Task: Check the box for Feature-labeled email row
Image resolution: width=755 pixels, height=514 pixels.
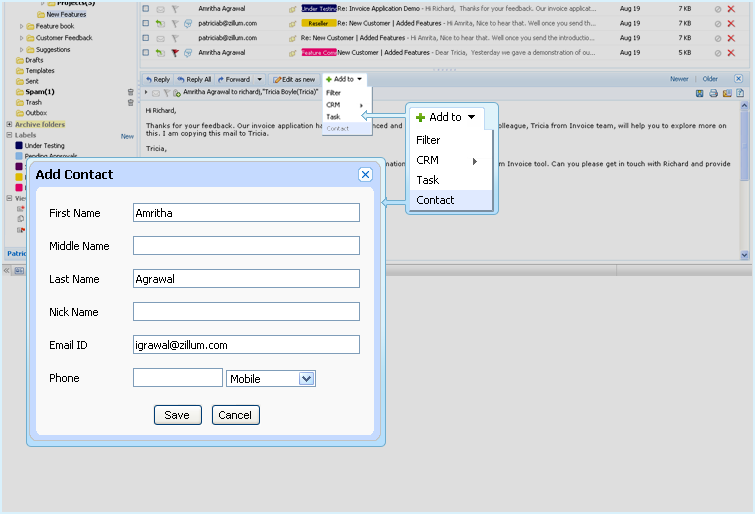Action: (x=146, y=52)
